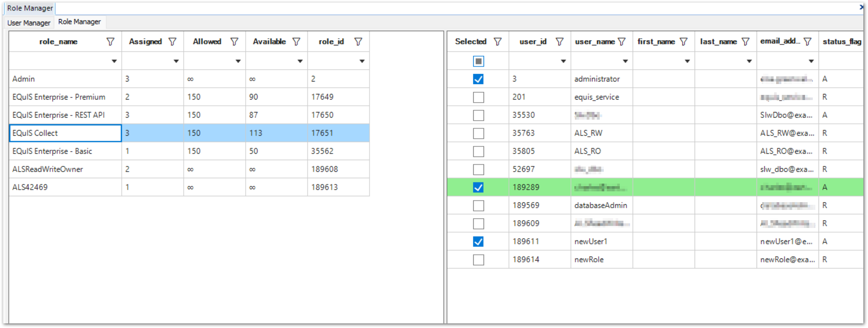Screen dimensions: 868x328
Task: Open role_id column filter icon
Action: pos(358,42)
